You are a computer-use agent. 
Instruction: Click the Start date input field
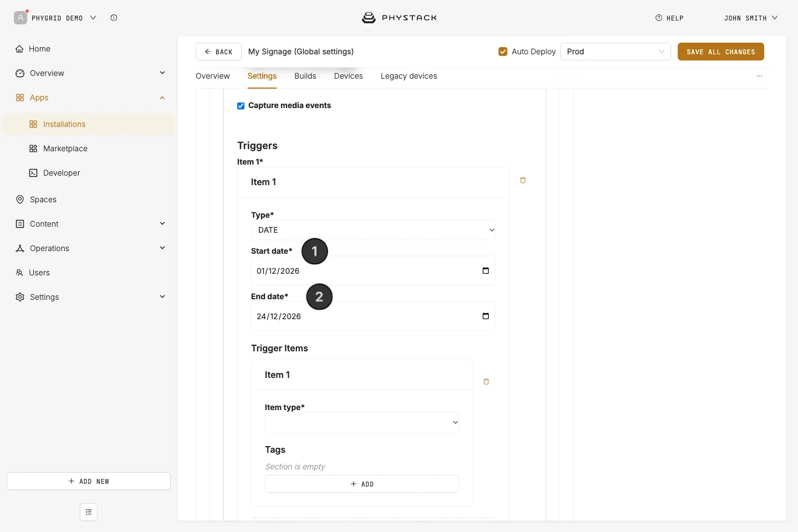point(374,271)
